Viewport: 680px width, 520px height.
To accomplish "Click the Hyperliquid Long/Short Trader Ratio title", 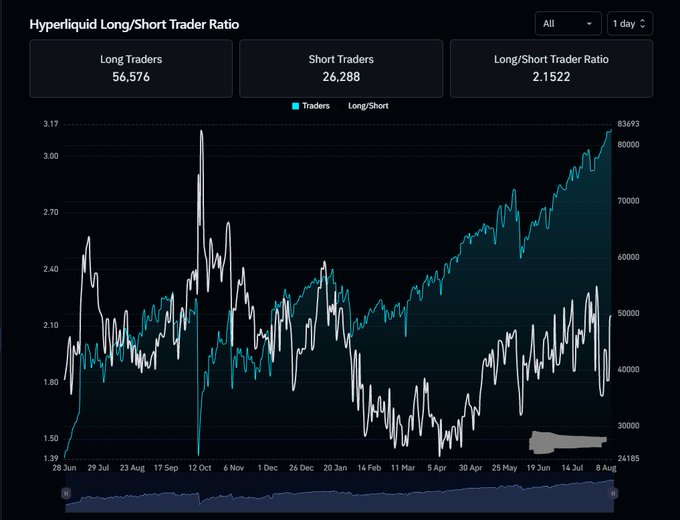I will 134,24.
